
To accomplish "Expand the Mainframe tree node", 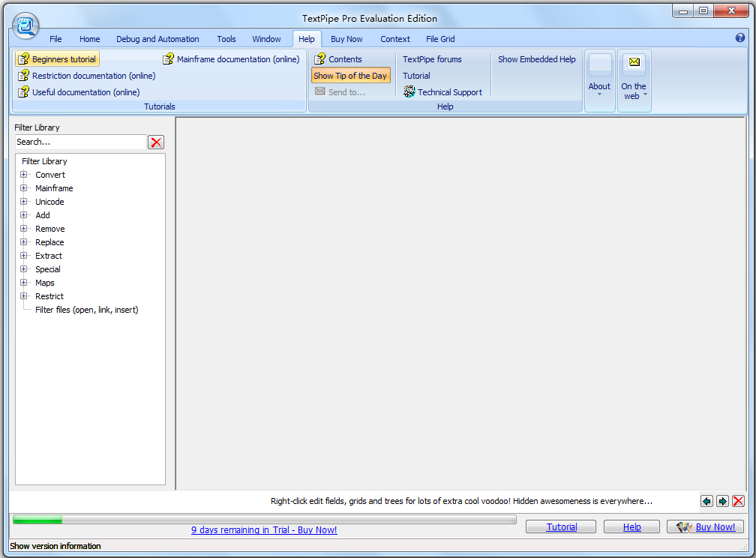I will coord(23,188).
